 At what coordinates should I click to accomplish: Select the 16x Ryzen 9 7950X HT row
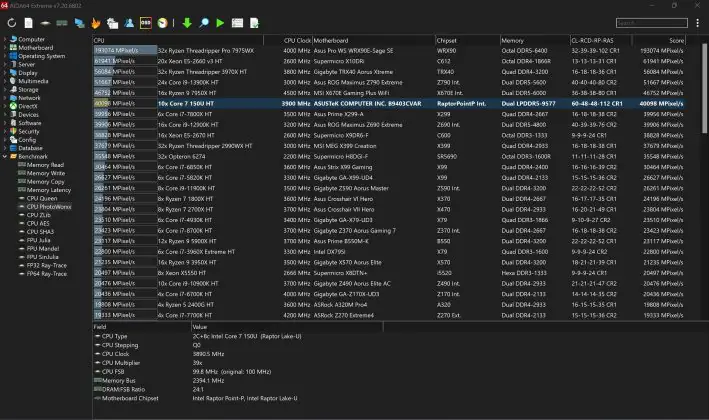(x=389, y=93)
